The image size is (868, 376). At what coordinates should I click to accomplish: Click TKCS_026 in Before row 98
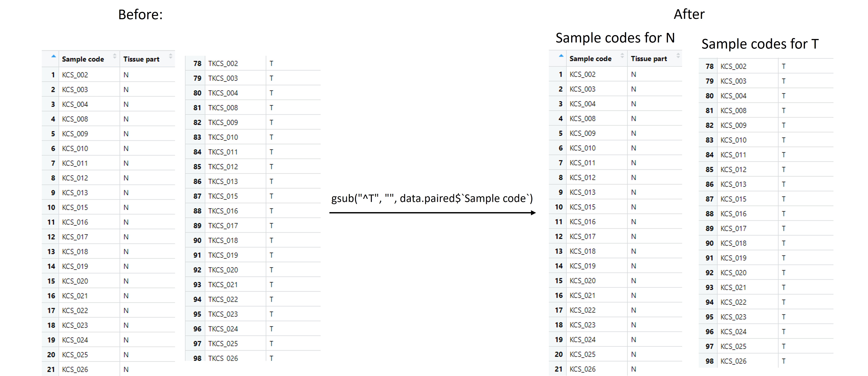(x=223, y=358)
